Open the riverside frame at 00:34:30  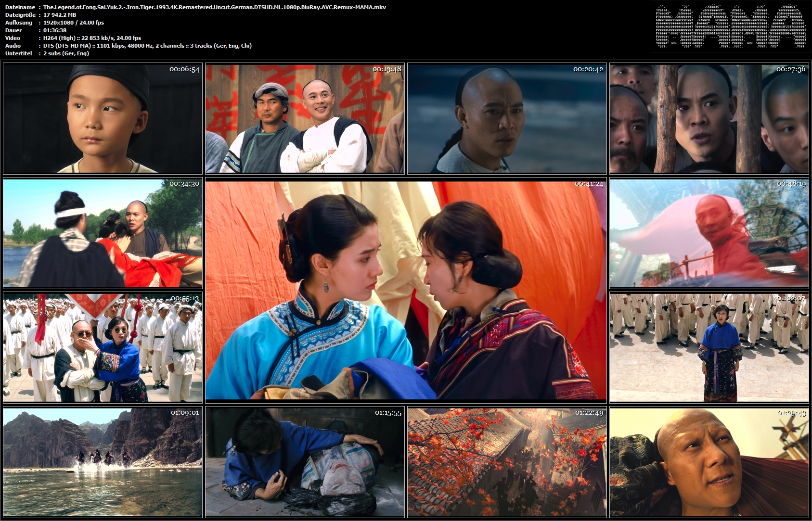(x=103, y=233)
